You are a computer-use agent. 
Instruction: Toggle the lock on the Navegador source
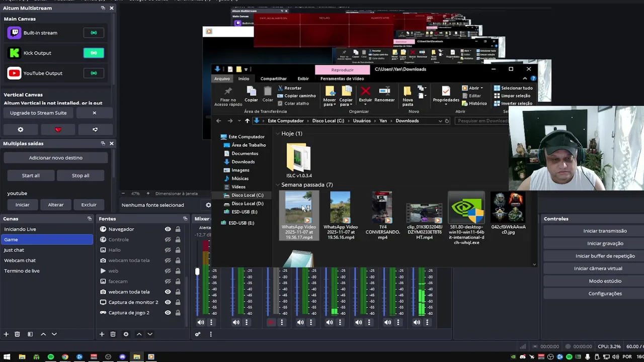[178, 229]
